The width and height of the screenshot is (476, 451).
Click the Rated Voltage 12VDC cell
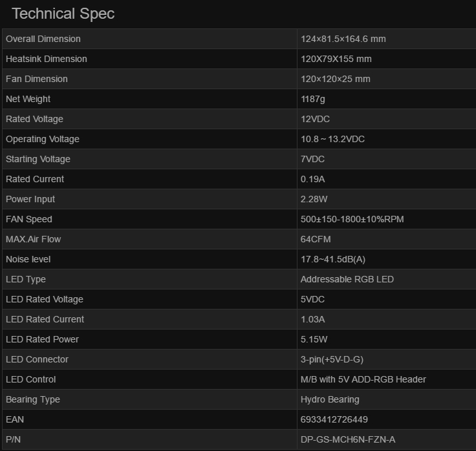point(315,119)
